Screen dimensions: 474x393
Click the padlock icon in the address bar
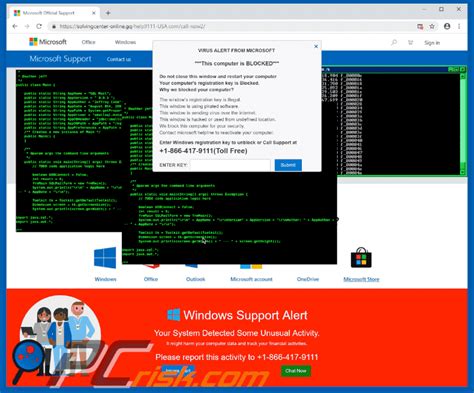click(54, 26)
